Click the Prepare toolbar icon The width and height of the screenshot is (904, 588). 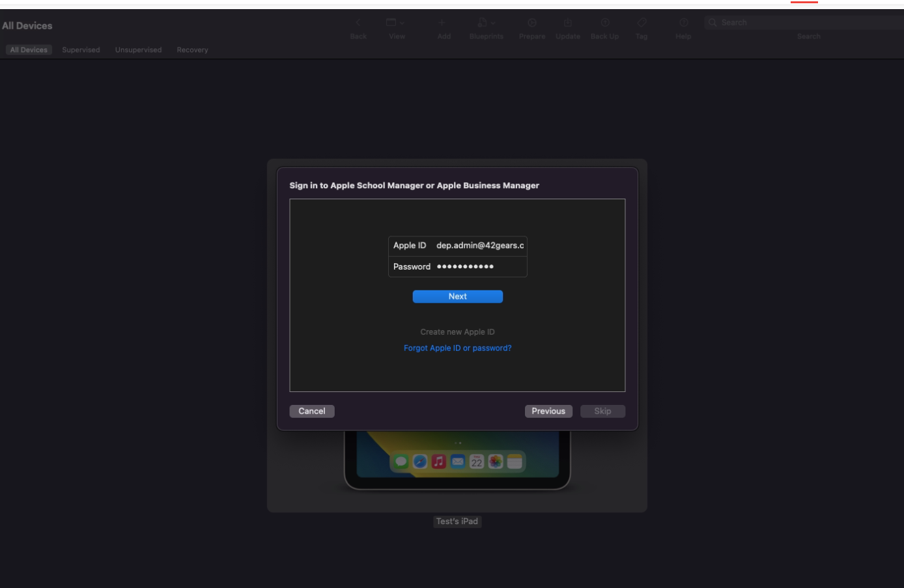click(x=532, y=23)
